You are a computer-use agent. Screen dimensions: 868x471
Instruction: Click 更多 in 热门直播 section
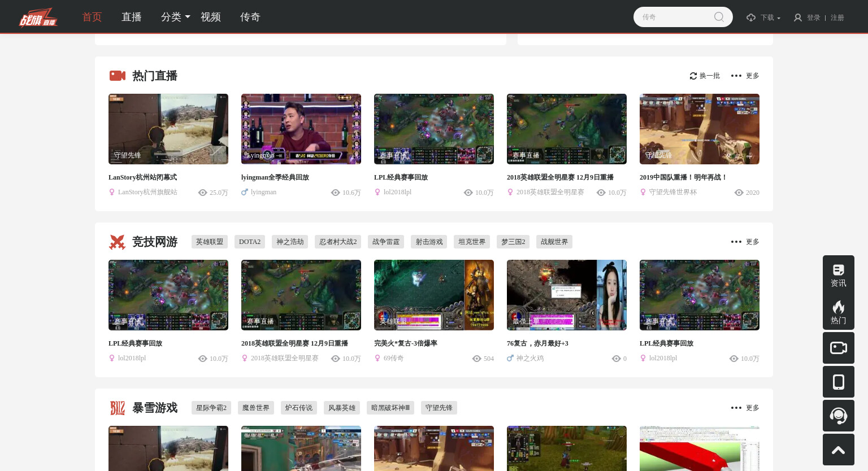[753, 76]
